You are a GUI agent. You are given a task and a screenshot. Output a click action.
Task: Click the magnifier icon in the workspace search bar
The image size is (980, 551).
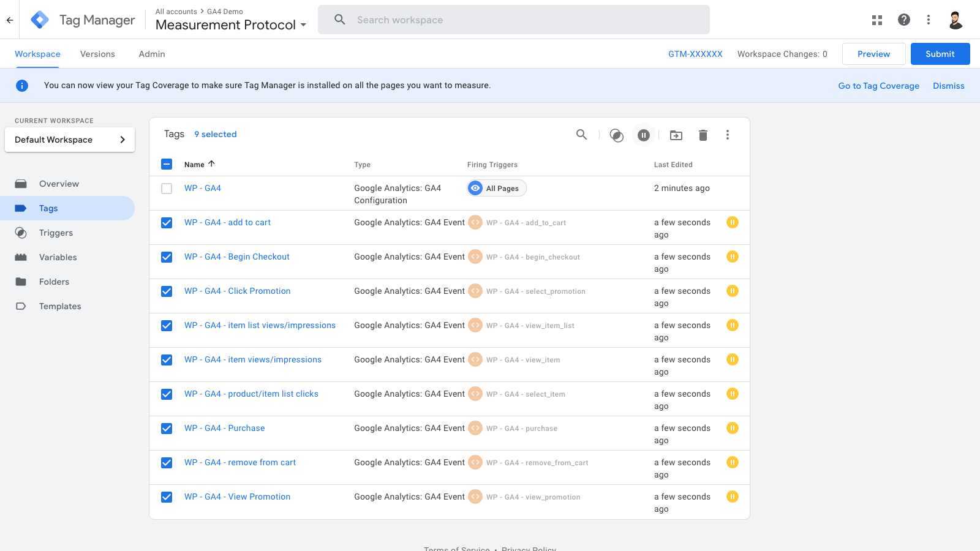click(x=340, y=20)
